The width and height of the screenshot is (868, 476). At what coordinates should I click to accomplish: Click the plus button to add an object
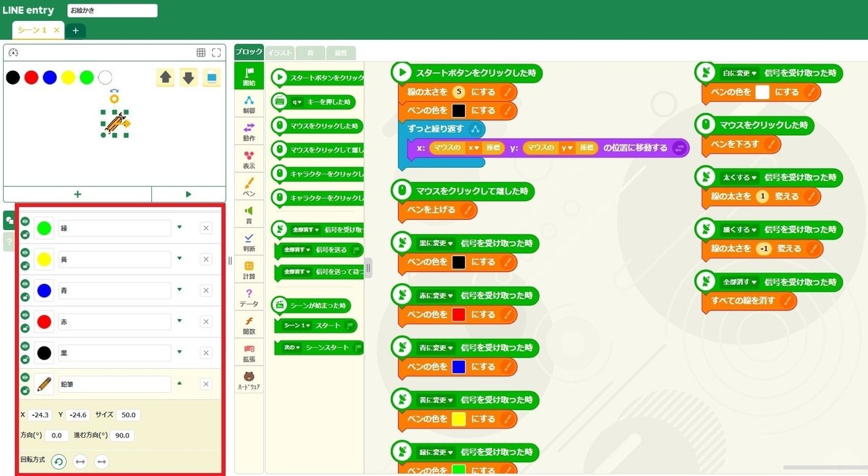click(77, 194)
